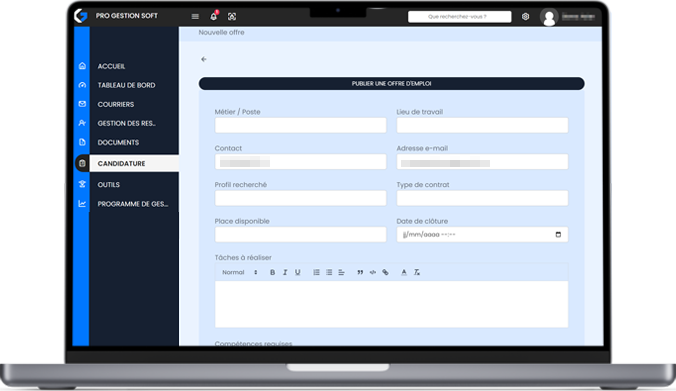Image resolution: width=676 pixels, height=391 pixels.
Task: Open Programme de ges.. menu item
Action: [x=133, y=203]
